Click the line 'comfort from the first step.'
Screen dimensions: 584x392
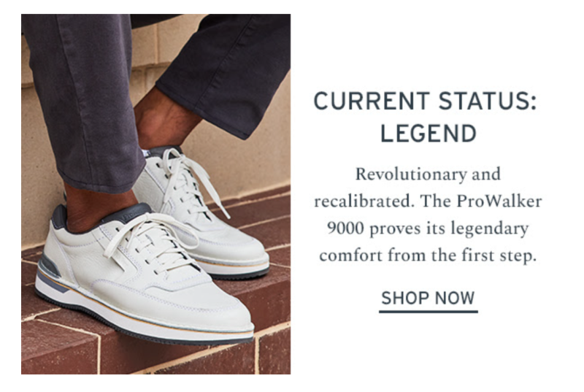428,255
